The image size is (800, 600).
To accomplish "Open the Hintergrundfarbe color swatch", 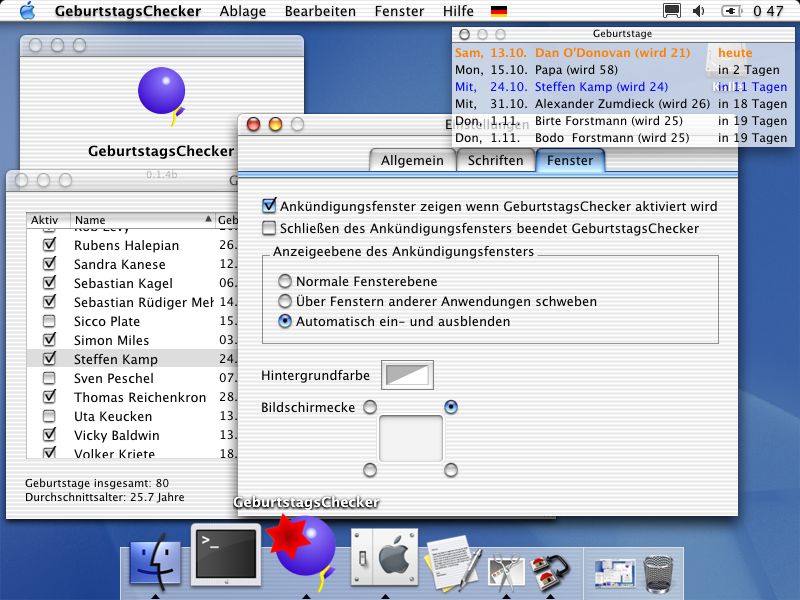I will coord(407,374).
